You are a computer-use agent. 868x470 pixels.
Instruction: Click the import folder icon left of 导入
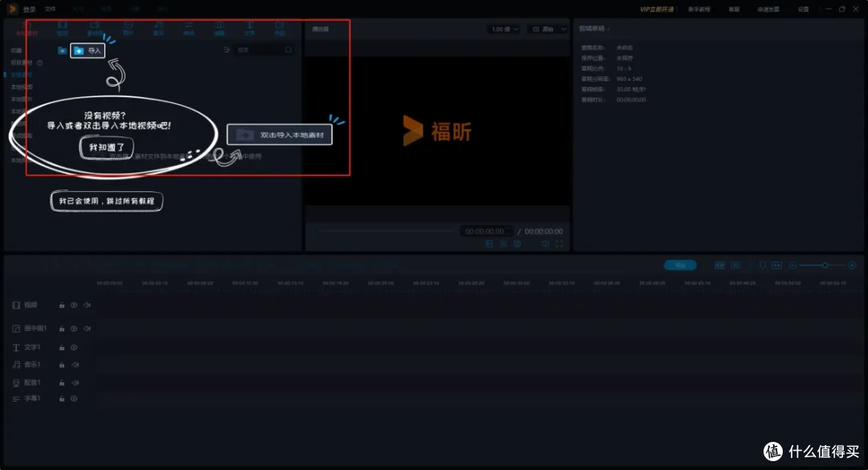[x=62, y=51]
